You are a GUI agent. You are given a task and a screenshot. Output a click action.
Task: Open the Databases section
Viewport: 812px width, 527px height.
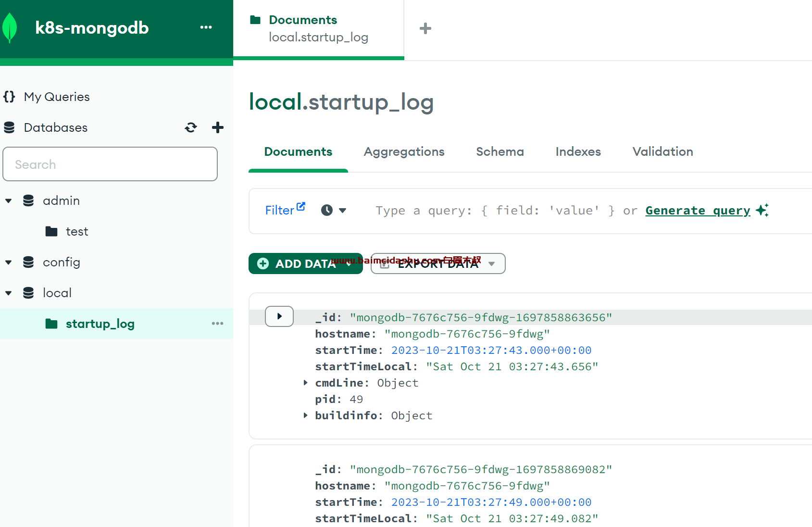(x=56, y=127)
